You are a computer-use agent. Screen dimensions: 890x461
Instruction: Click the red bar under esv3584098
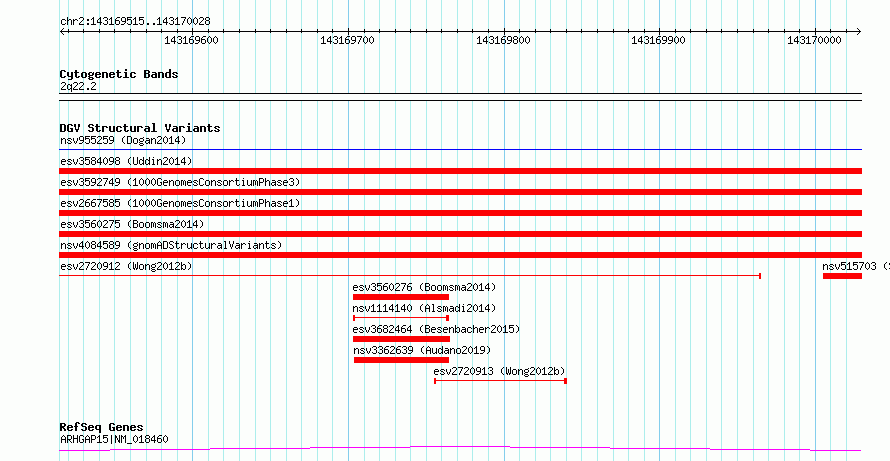(x=460, y=171)
